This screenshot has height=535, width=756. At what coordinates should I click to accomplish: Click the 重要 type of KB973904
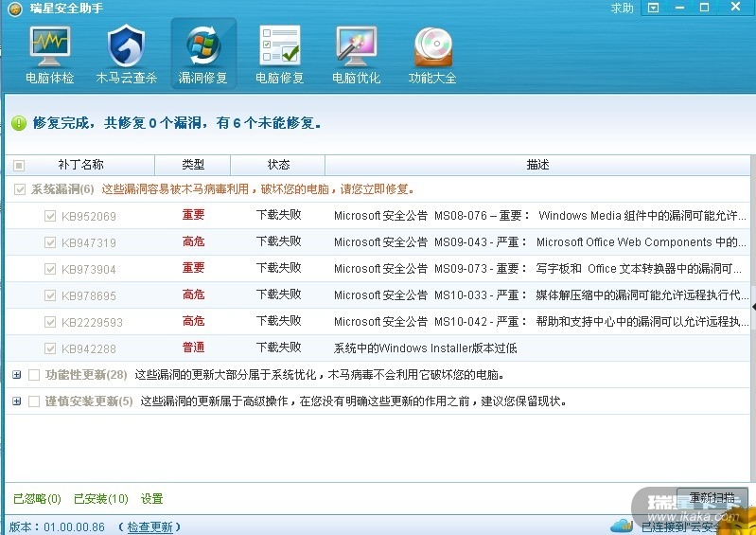click(x=193, y=268)
